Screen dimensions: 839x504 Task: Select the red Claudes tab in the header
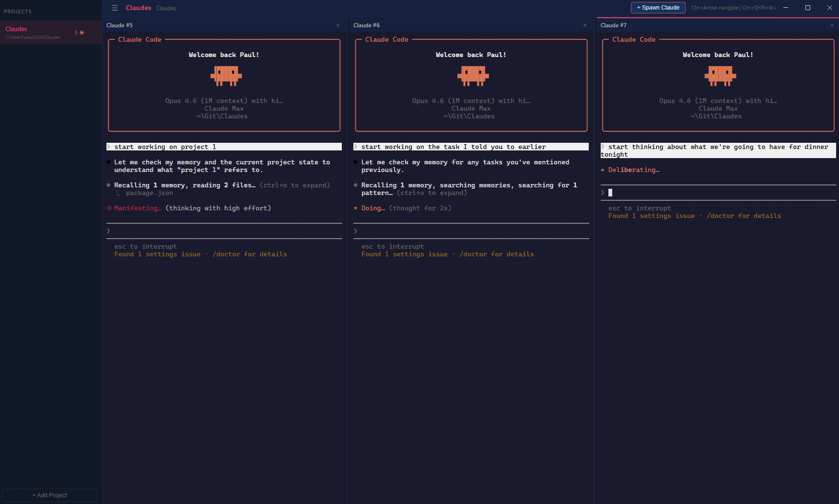pos(138,8)
